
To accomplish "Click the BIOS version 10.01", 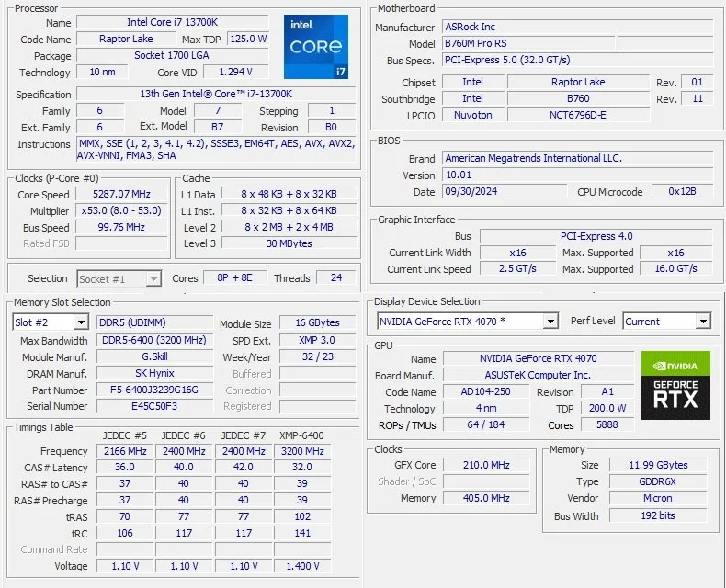I will (577, 175).
